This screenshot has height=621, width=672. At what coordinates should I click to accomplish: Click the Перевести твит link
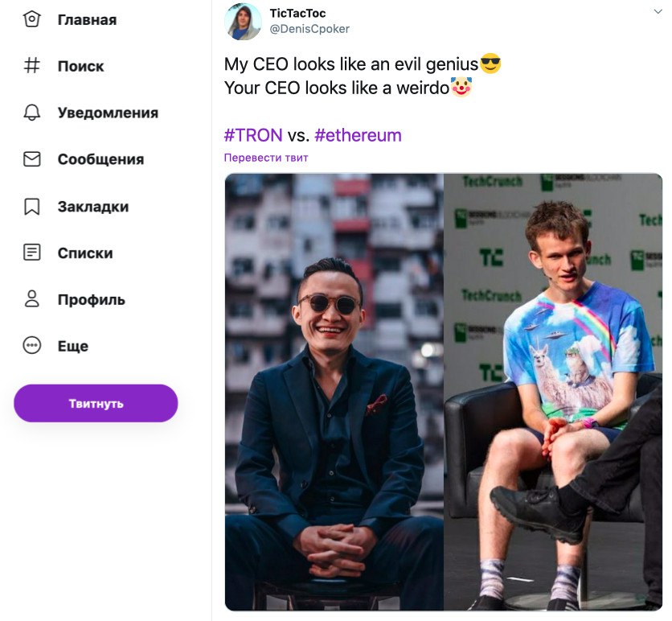(x=266, y=158)
